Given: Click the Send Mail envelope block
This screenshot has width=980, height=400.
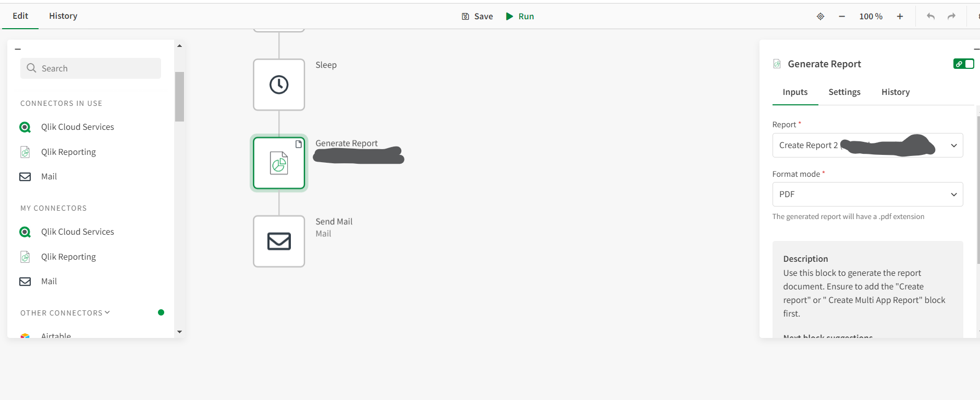Looking at the screenshot, I should pos(279,241).
